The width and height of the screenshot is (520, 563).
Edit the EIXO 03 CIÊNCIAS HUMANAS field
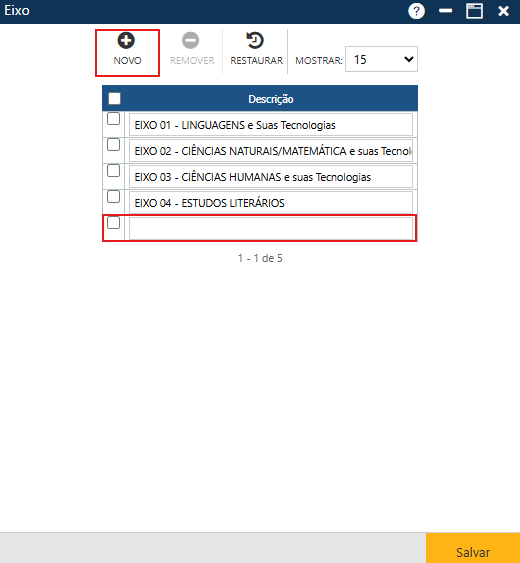[271, 177]
